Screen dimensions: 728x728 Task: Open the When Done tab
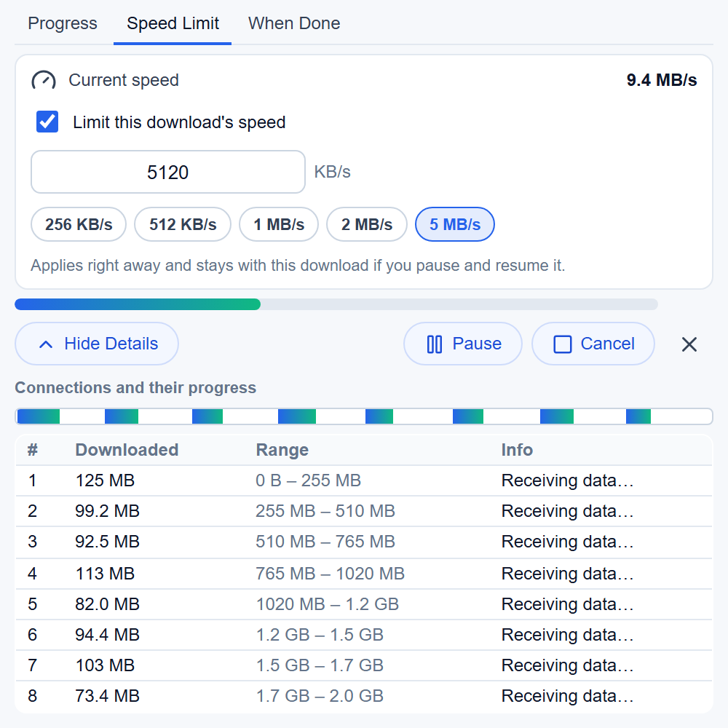294,23
